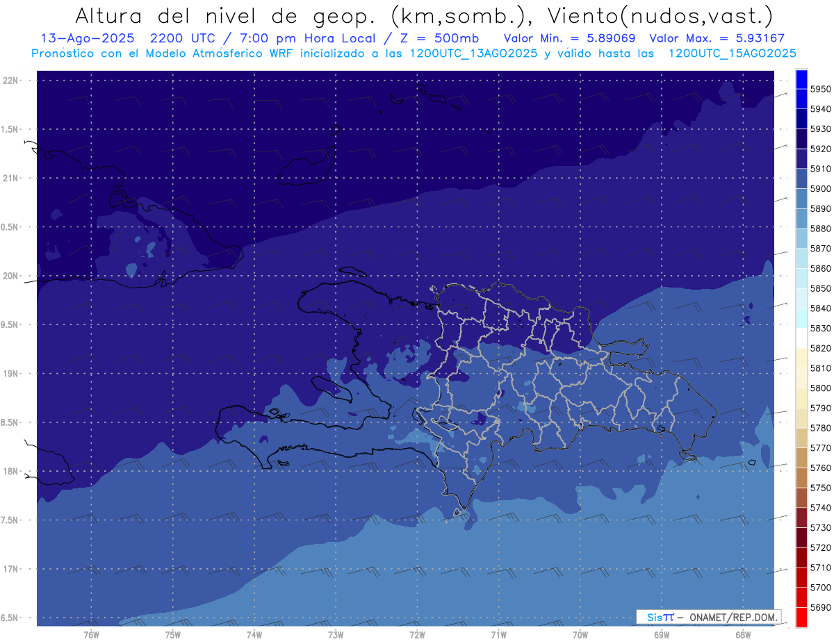Click the '22N' latitude label
Viewport: 834px width, 644px height.
click(x=10, y=81)
